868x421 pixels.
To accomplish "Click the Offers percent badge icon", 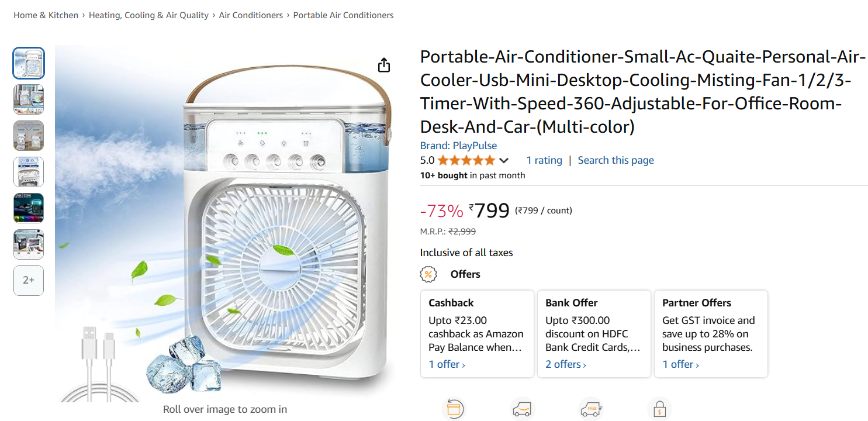I will point(428,274).
